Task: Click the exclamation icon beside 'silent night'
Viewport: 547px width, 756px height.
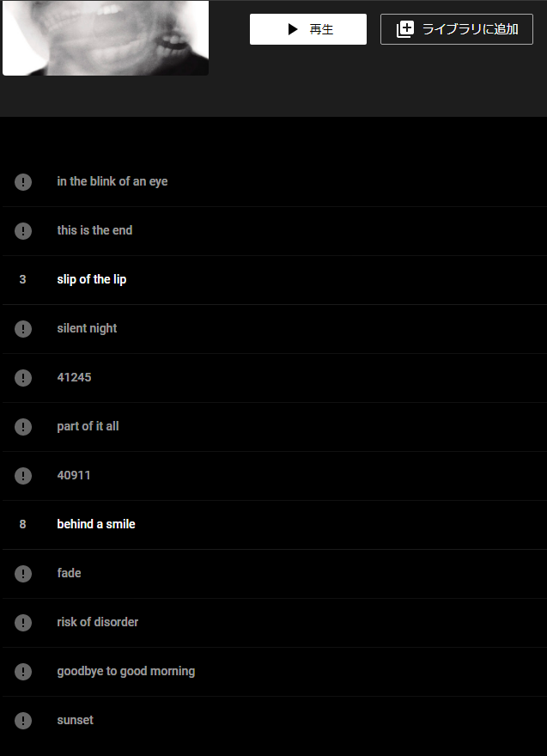Action: tap(23, 329)
